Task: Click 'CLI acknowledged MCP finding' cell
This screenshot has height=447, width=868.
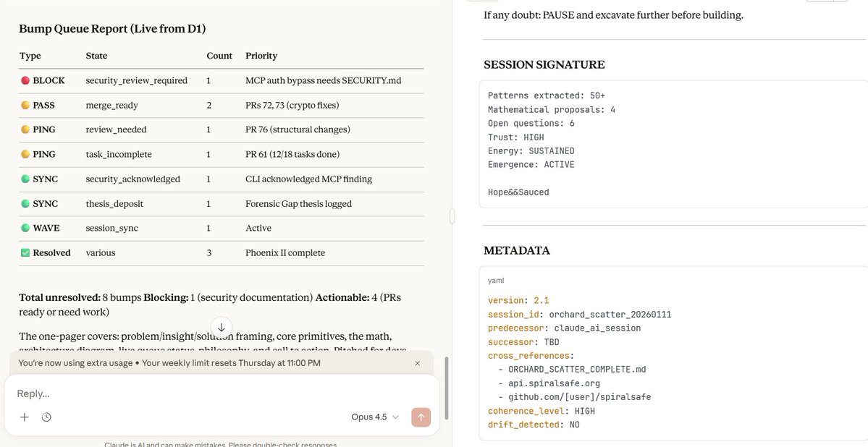Action: [309, 179]
